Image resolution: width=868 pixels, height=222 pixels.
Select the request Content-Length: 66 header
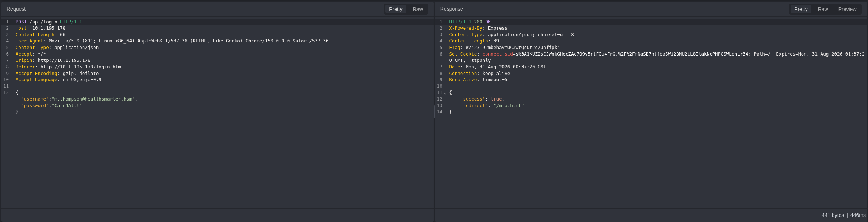[41, 35]
